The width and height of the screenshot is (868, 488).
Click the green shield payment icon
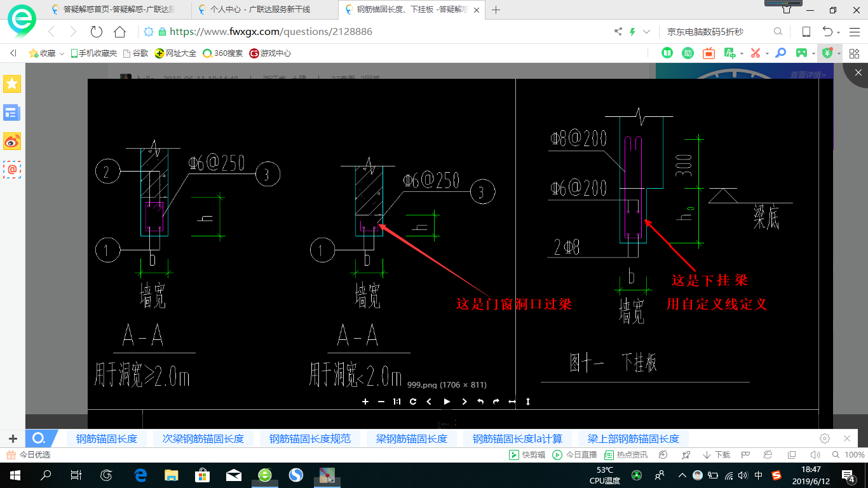(x=827, y=53)
